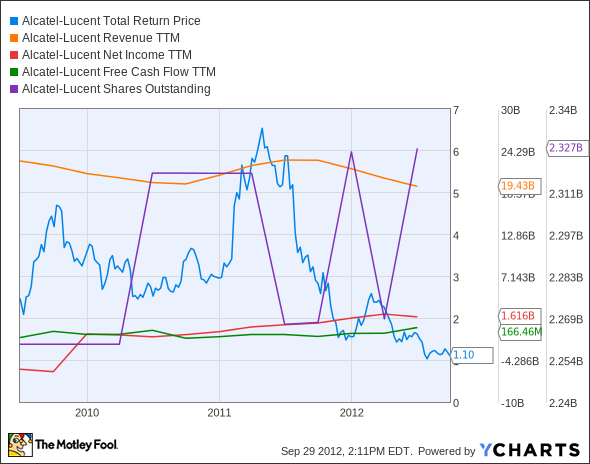Screen dimensions: 590x464
Task: Click the purple Shares Outstanding legend swatch
Action: [14, 89]
